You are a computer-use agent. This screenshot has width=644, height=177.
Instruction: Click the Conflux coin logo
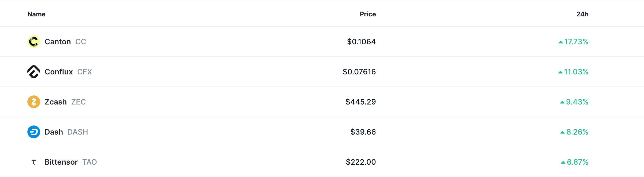click(x=34, y=72)
